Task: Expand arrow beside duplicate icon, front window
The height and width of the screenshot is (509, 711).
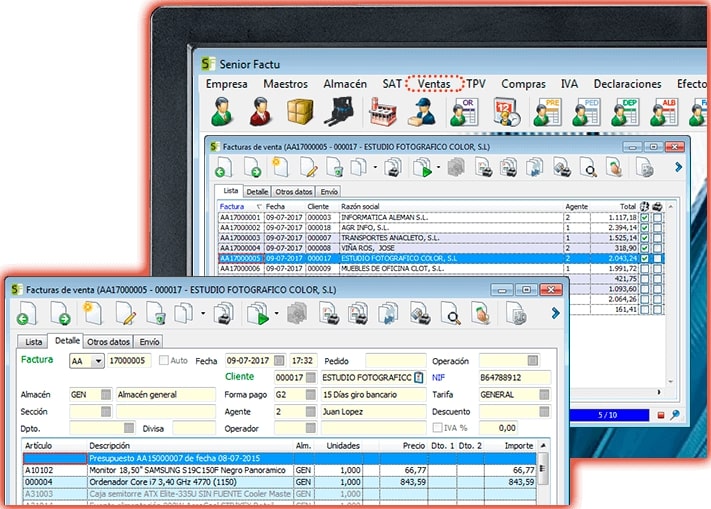Action: click(x=203, y=313)
